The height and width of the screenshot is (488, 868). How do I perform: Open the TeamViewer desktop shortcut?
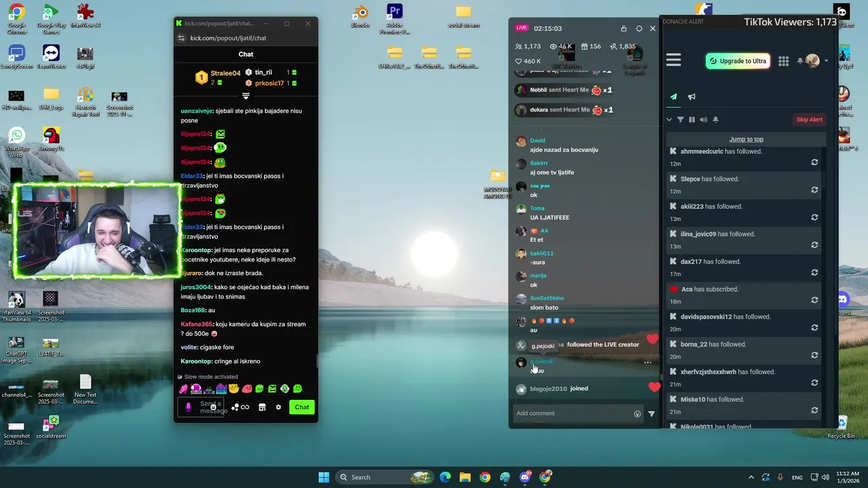click(x=51, y=57)
